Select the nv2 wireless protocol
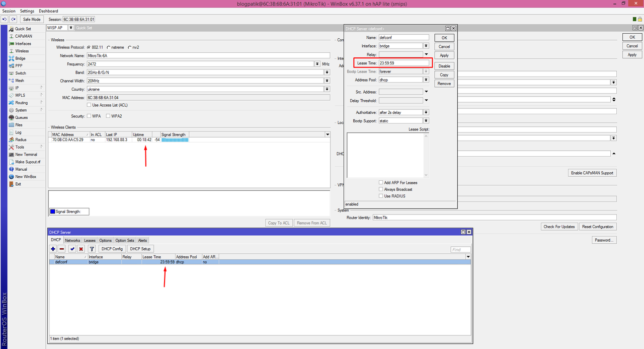Viewport: 644px width, 349px height. (x=130, y=47)
